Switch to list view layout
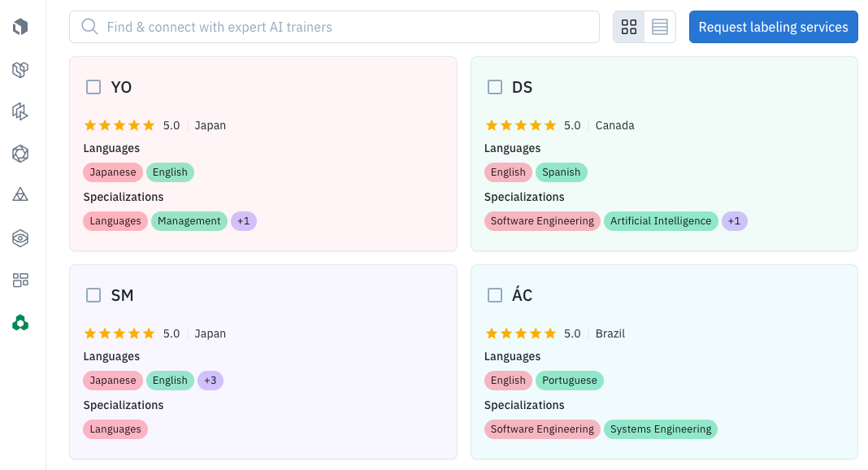 click(x=660, y=27)
